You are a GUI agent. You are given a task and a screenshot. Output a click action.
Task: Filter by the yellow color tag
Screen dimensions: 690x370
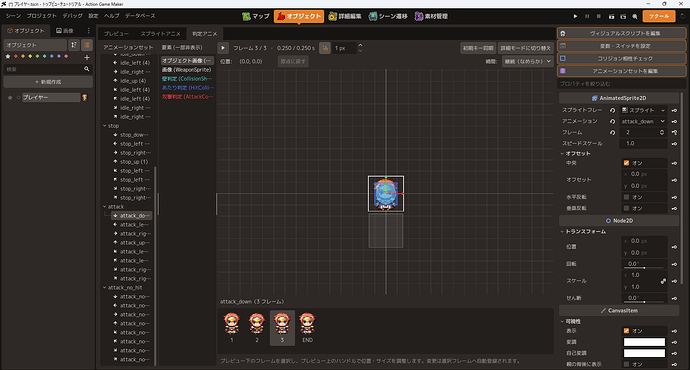[x=30, y=56]
